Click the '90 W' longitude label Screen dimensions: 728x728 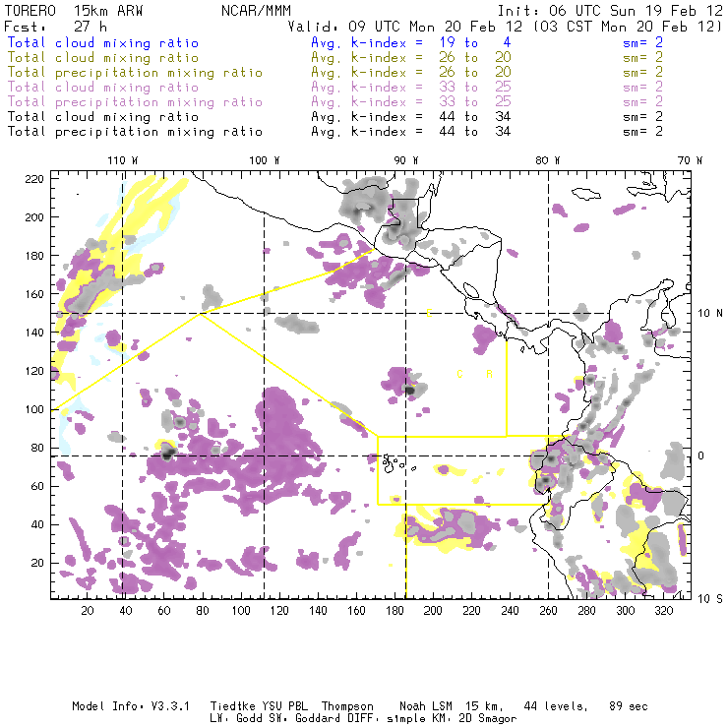405,160
